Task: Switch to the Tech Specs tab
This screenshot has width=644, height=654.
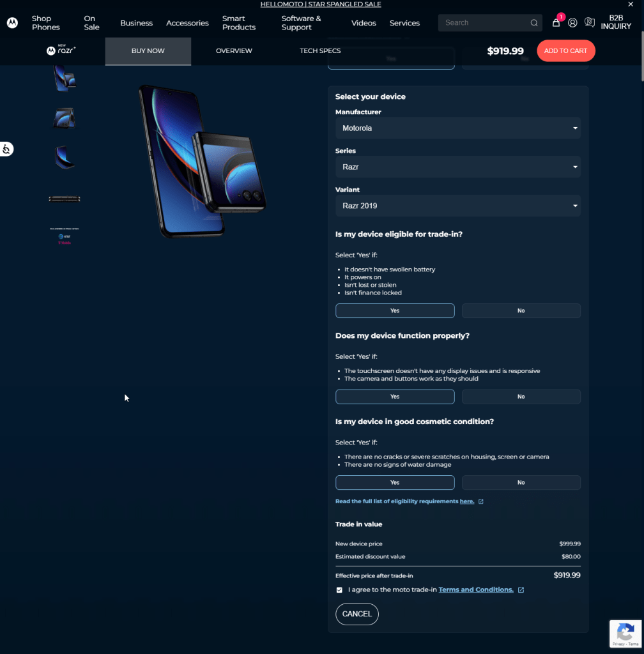Action: (x=320, y=51)
